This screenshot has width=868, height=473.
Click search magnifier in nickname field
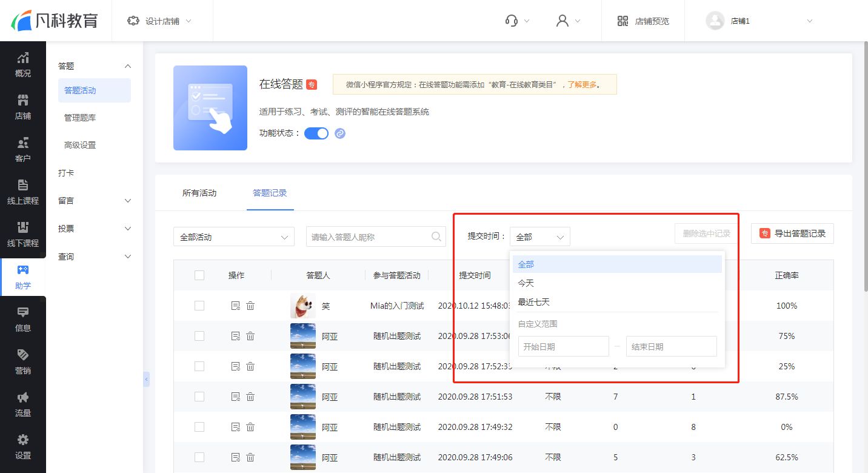(436, 236)
